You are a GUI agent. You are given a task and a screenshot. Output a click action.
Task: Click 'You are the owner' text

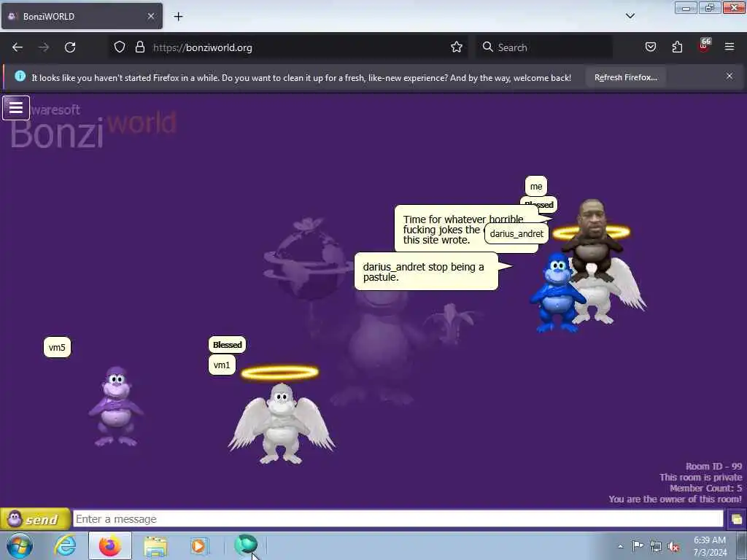click(675, 499)
